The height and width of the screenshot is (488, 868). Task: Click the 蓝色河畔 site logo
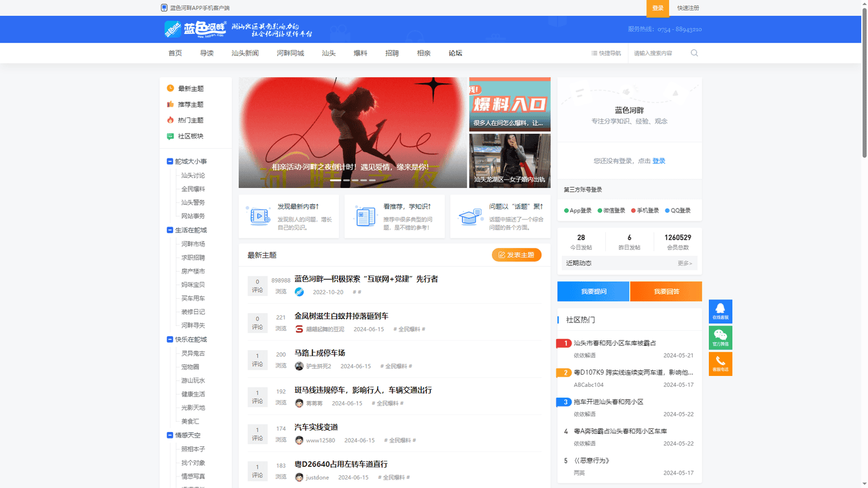click(x=195, y=30)
